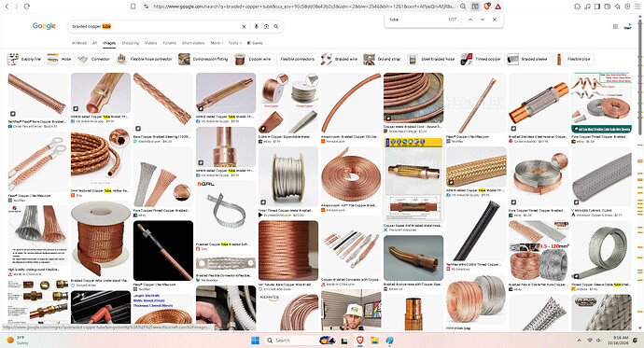Go to next find-in-page match
Image resolution: width=644 pixels, height=348 pixels.
tap(483, 20)
